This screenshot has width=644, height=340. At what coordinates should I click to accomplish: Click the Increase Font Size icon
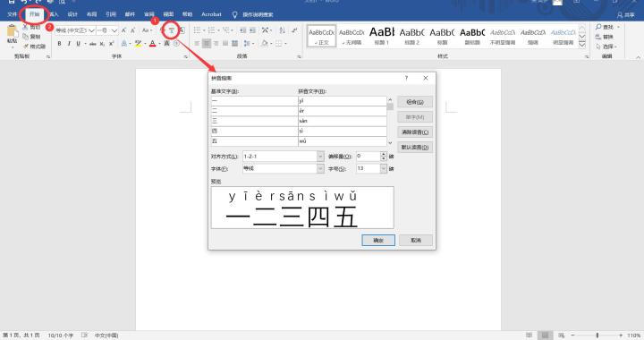(123, 30)
